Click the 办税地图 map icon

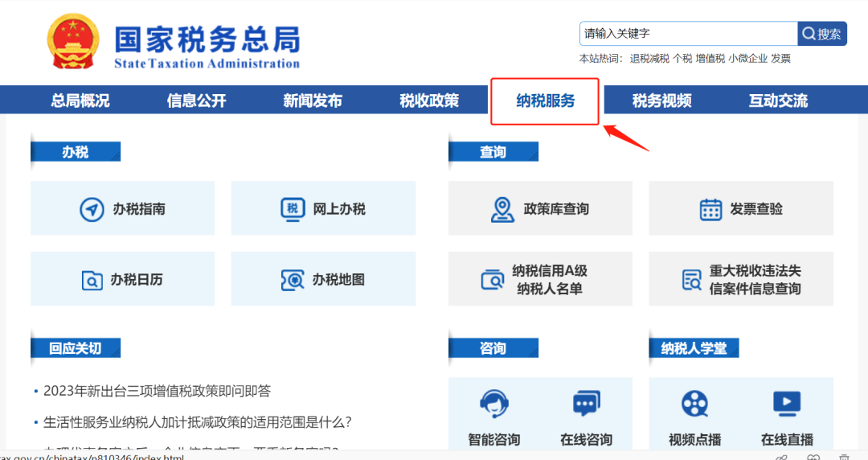click(293, 280)
